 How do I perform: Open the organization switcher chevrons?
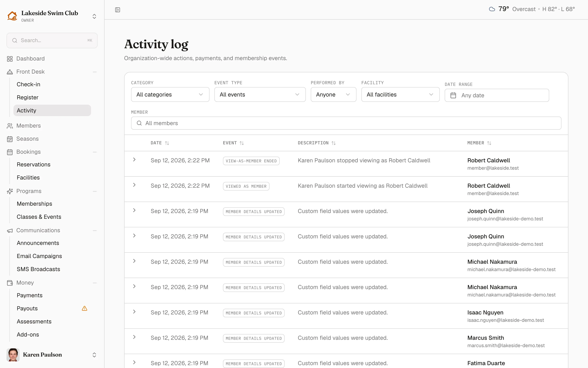click(94, 16)
